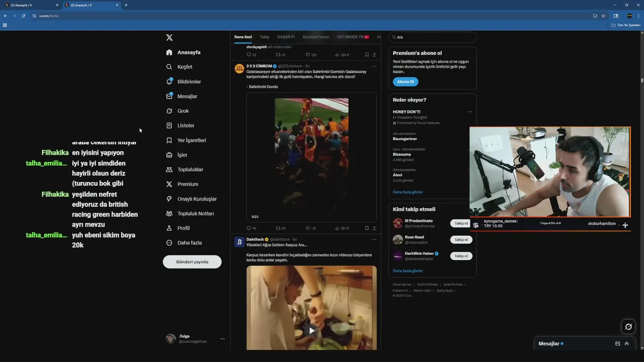Play the Bafetimbi Gomis football video
The image size is (644, 362).
pyautogui.click(x=311, y=157)
